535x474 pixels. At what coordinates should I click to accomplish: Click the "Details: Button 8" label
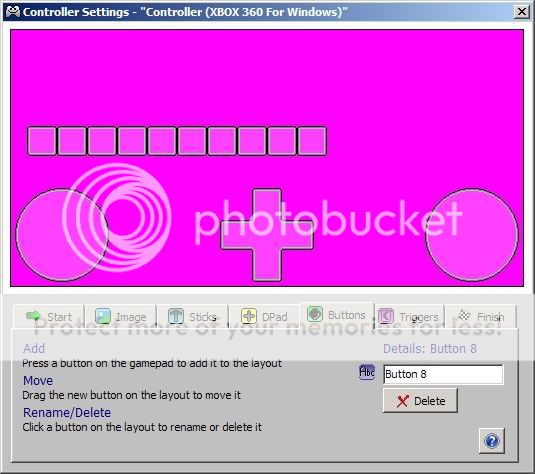coord(430,348)
